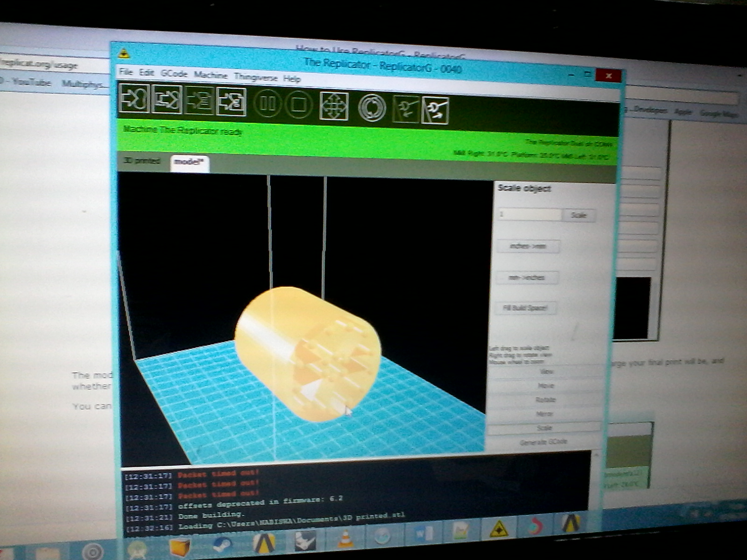Click the orange cube taskbar icon
This screenshot has height=560, width=747.
pos(180,547)
